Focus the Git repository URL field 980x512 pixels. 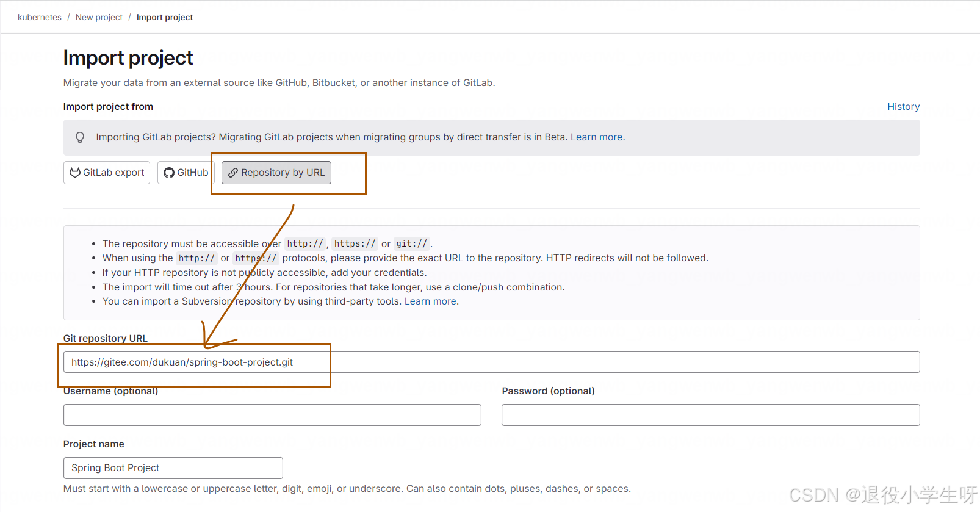[491, 362]
